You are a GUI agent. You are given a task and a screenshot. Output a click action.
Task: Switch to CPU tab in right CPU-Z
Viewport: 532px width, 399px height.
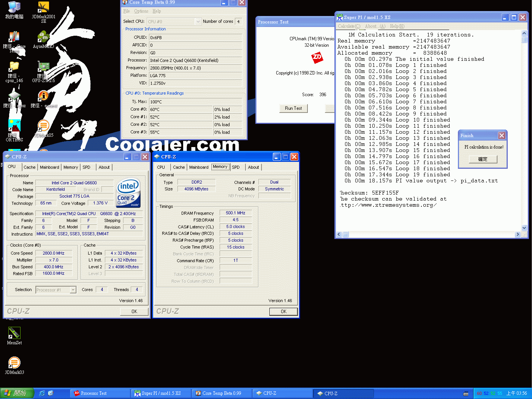[x=161, y=167]
